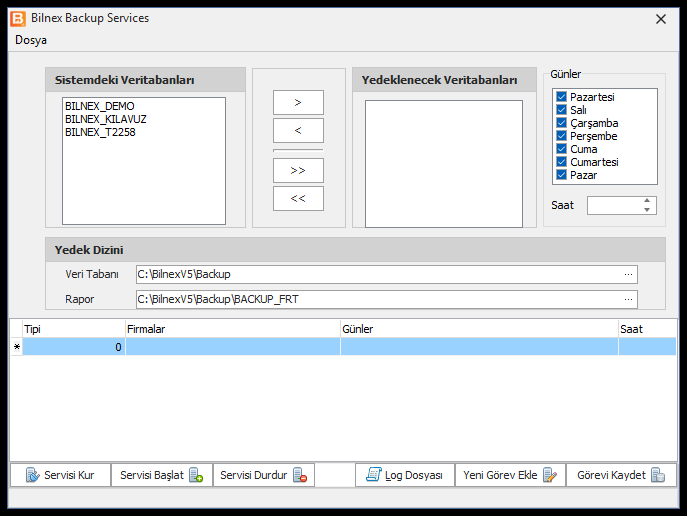Click Görevi Kaydet button
This screenshot has height=516, width=687.
(x=621, y=475)
